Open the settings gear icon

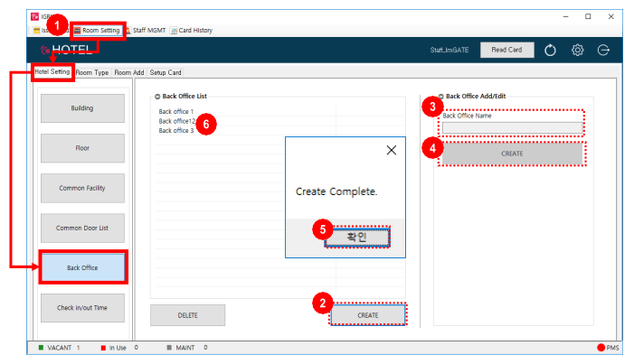coord(577,50)
